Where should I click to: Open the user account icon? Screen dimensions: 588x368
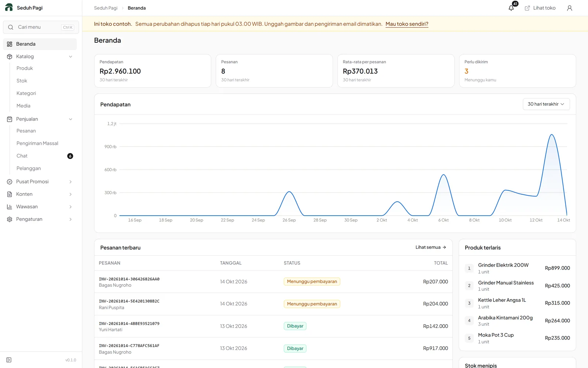(x=570, y=8)
